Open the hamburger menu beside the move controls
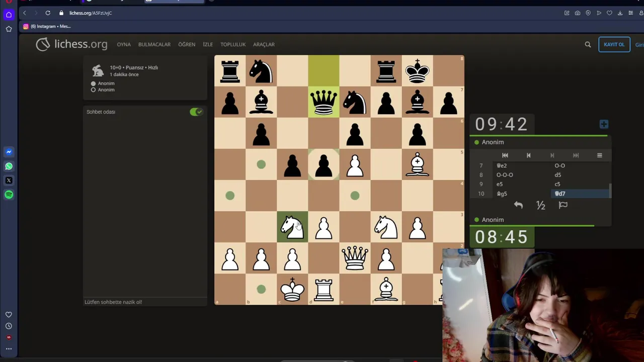The image size is (644, 362). coord(599,155)
